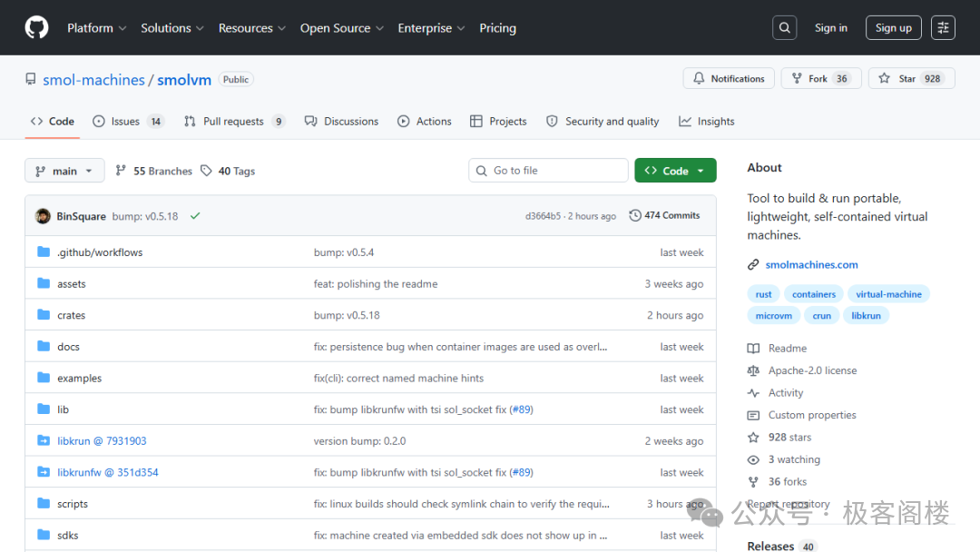
Task: Click the Sign up button
Action: 893,27
